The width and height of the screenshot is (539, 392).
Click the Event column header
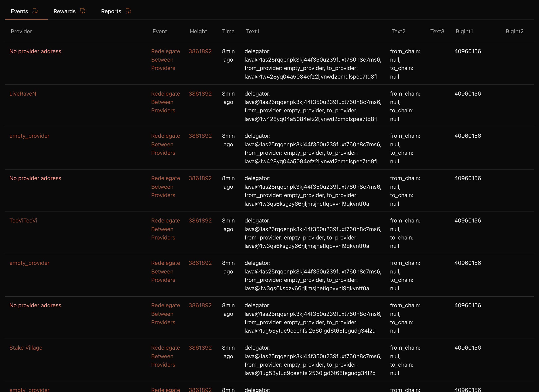(x=159, y=31)
